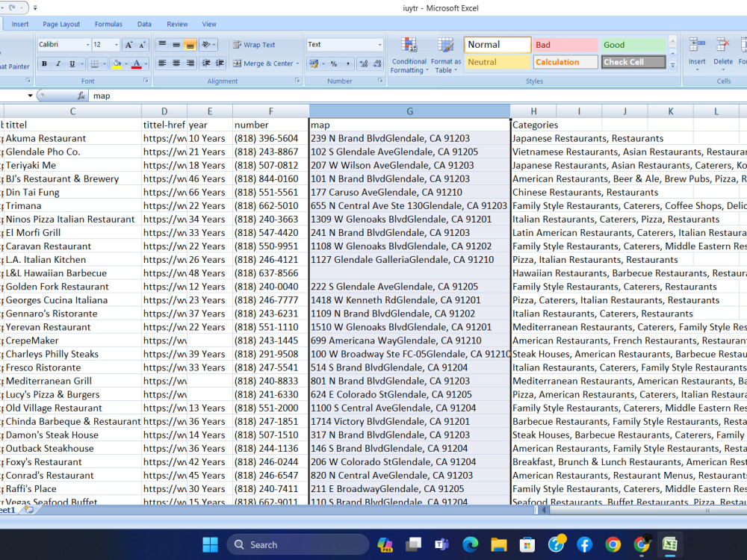Apply percent style
The height and width of the screenshot is (560, 747).
[x=334, y=63]
